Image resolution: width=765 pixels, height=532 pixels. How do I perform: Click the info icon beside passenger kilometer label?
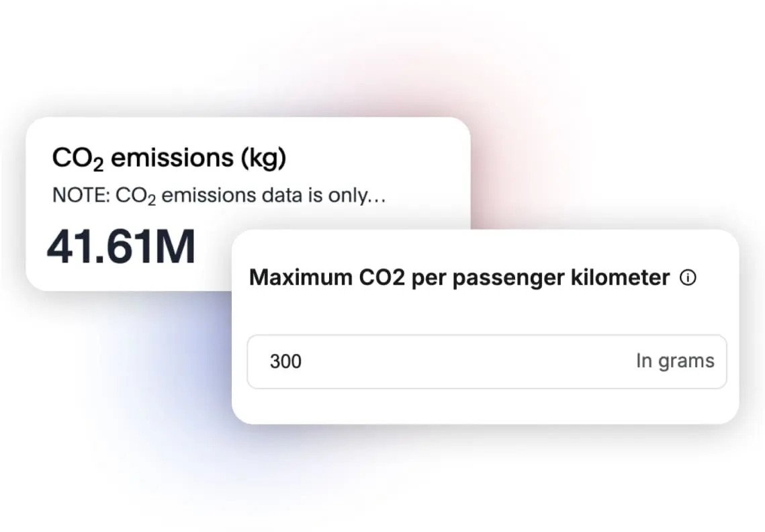[688, 278]
